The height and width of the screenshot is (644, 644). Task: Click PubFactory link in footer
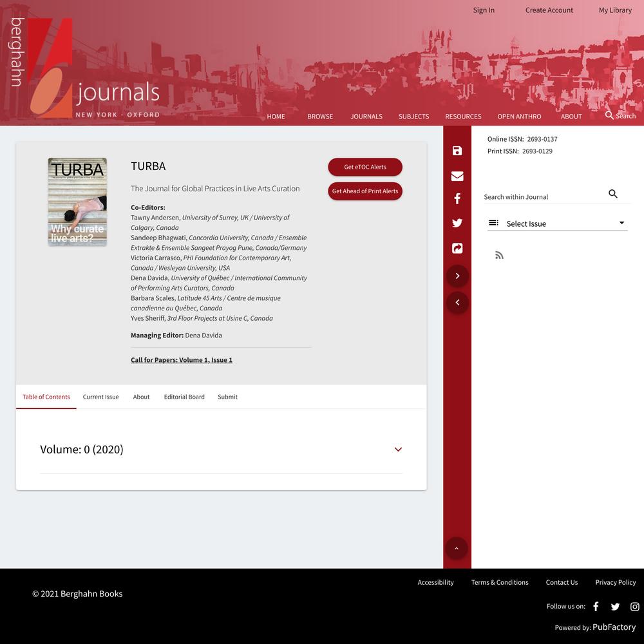click(x=614, y=627)
